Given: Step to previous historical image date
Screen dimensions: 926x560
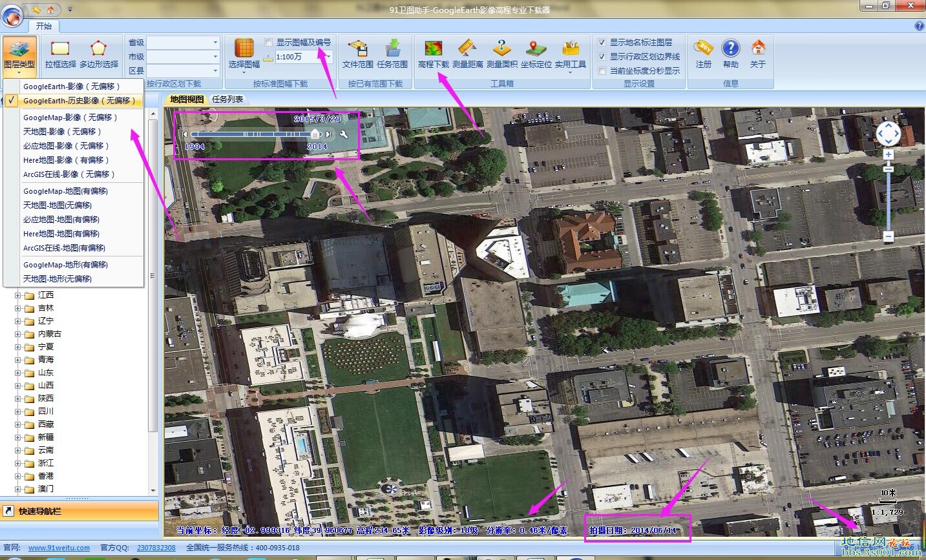Looking at the screenshot, I should (185, 134).
